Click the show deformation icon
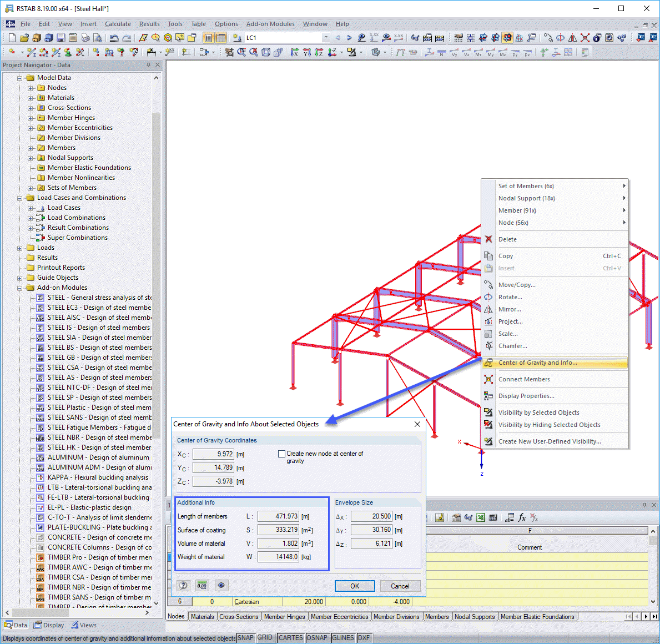Screen dimensions: 660x644 400,53
